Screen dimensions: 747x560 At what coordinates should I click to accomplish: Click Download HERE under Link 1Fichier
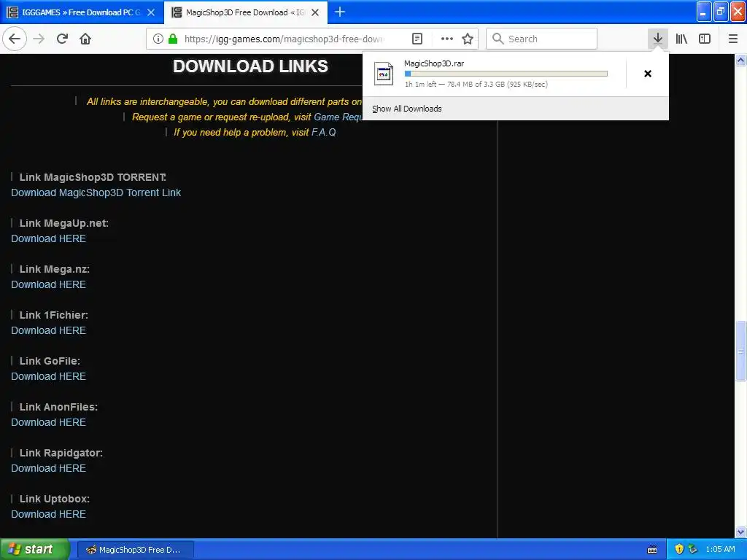tap(49, 330)
